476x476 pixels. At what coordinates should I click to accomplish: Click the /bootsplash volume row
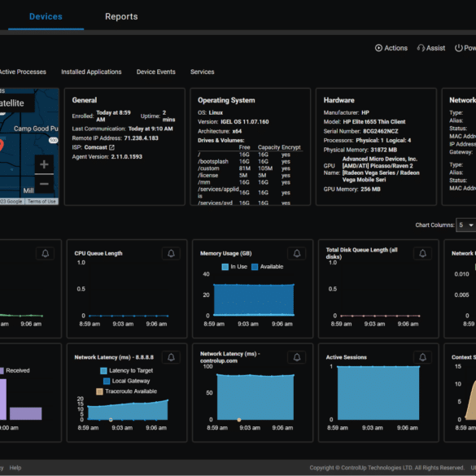click(250, 161)
